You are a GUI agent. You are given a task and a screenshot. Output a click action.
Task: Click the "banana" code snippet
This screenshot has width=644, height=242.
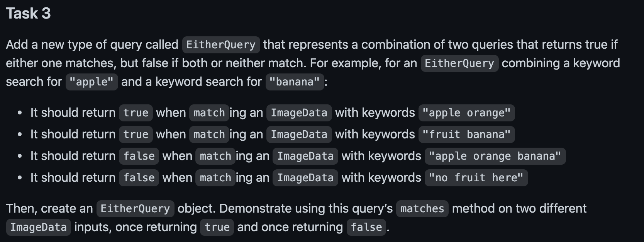[295, 82]
